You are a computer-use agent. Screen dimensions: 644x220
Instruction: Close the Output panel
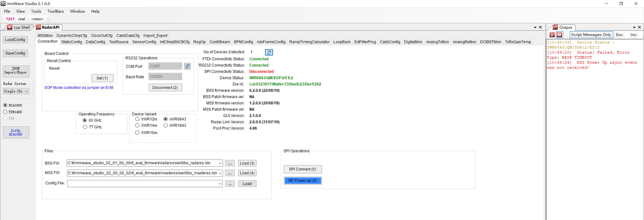click(639, 27)
